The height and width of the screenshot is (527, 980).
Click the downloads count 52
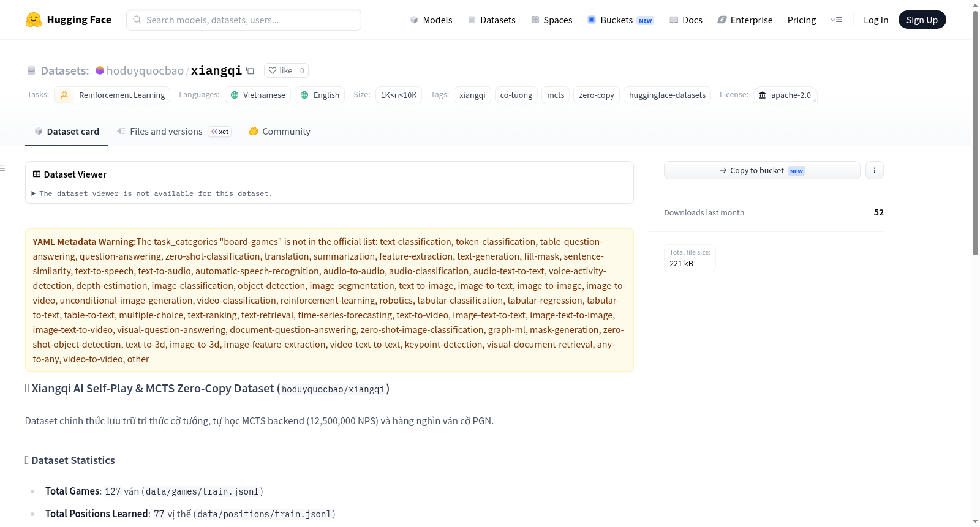[879, 212]
